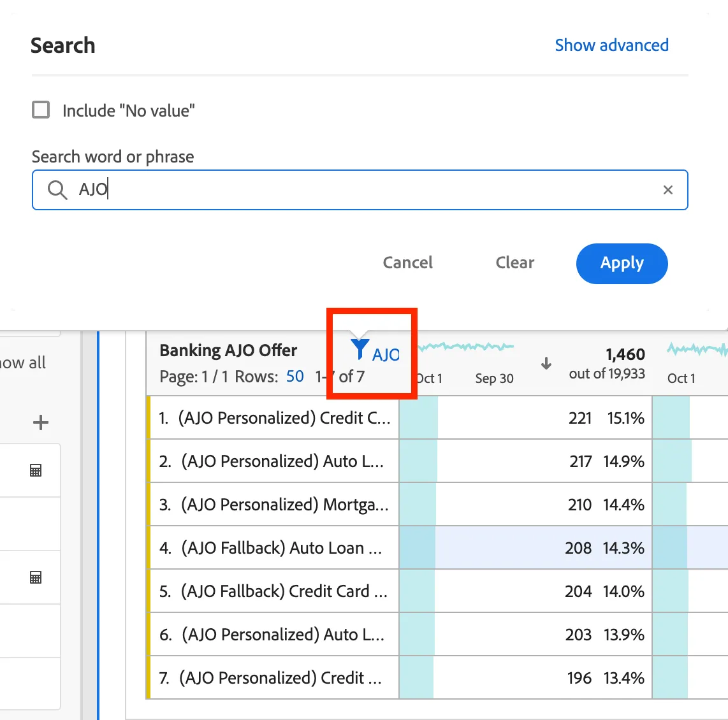Click the 204 value cell
Screen dimensions: 728x720
[x=578, y=591]
